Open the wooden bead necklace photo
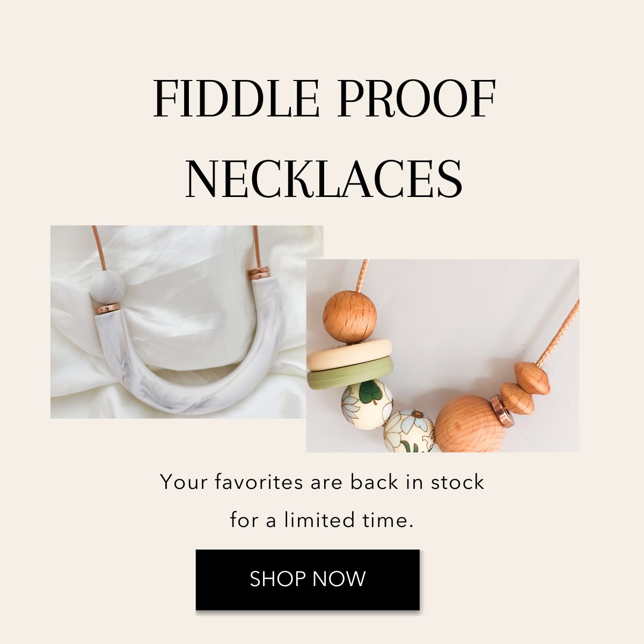The image size is (644, 644). point(443,356)
